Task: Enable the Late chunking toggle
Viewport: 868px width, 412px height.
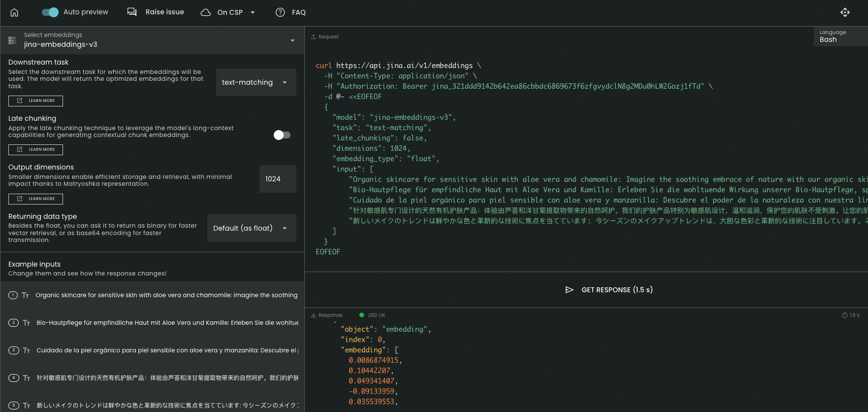Action: [282, 135]
